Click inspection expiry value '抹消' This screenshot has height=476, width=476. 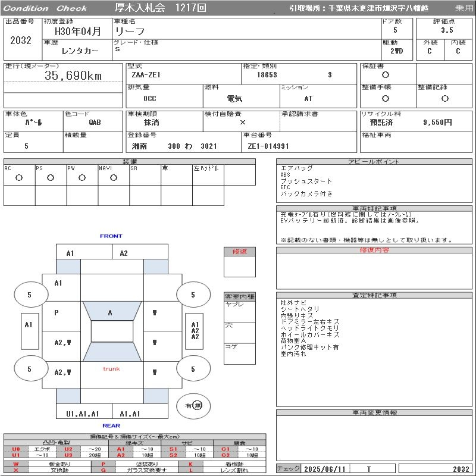tap(152, 123)
